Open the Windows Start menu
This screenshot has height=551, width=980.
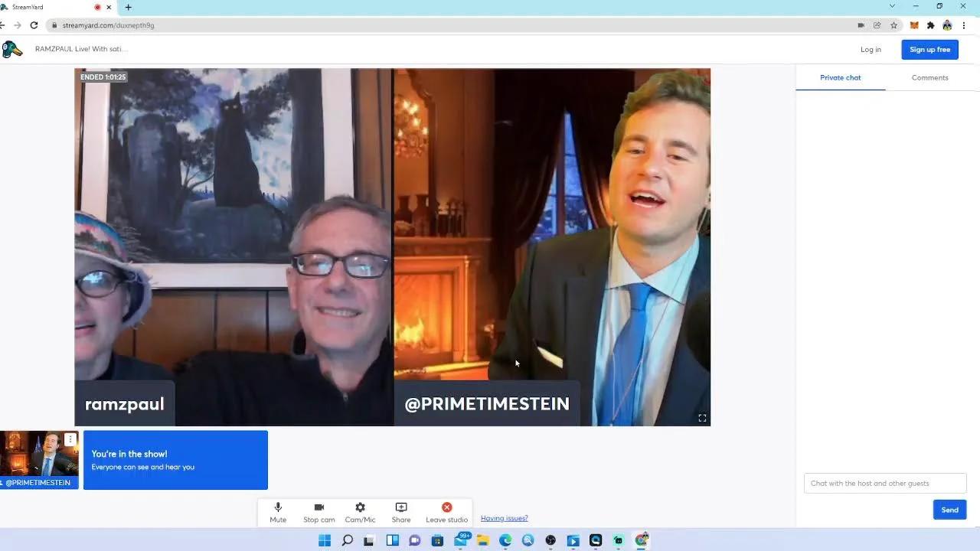coord(325,540)
